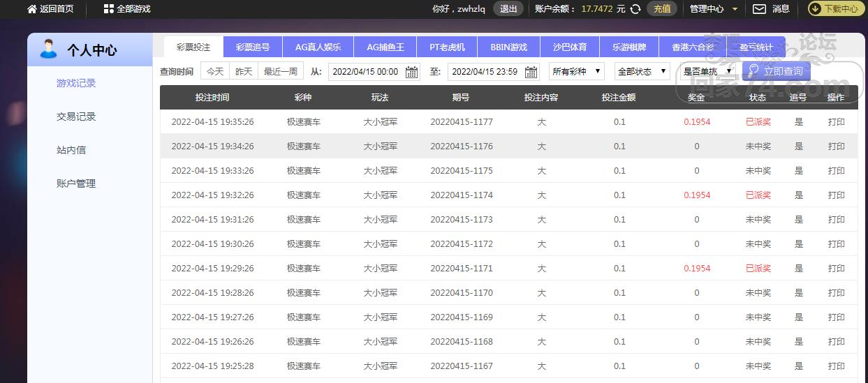The image size is (868, 383).
Task: Click 退出 logout button
Action: tap(508, 9)
